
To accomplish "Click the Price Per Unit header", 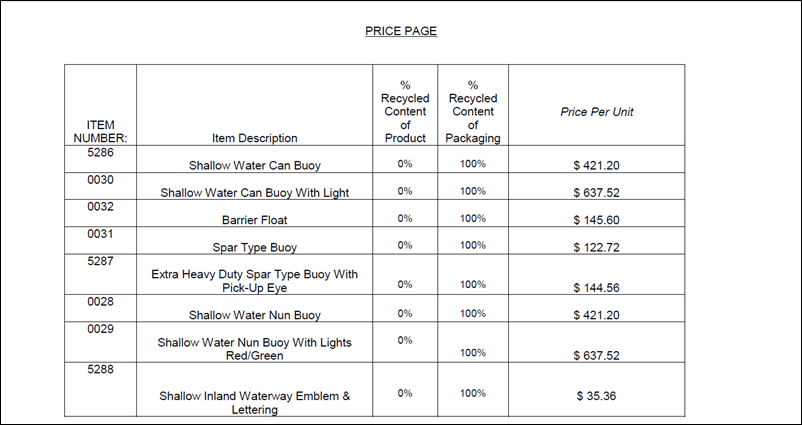I will point(596,112).
